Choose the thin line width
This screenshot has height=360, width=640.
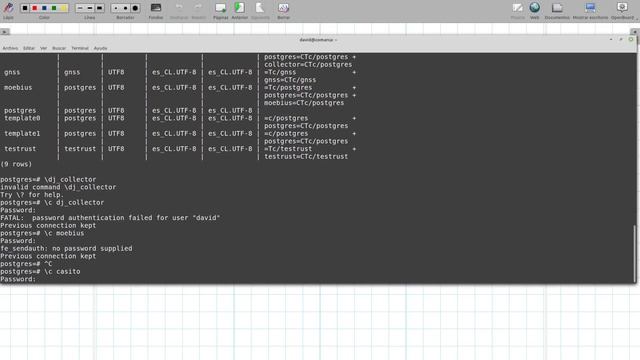point(80,8)
